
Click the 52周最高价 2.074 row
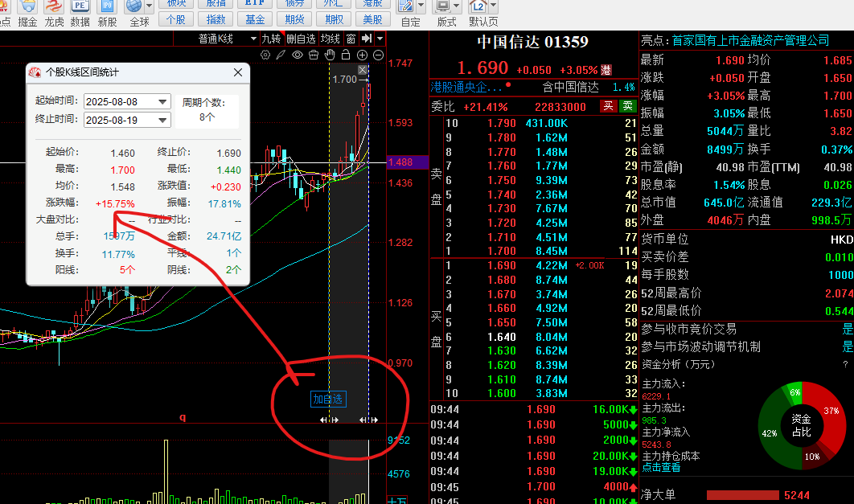(747, 293)
